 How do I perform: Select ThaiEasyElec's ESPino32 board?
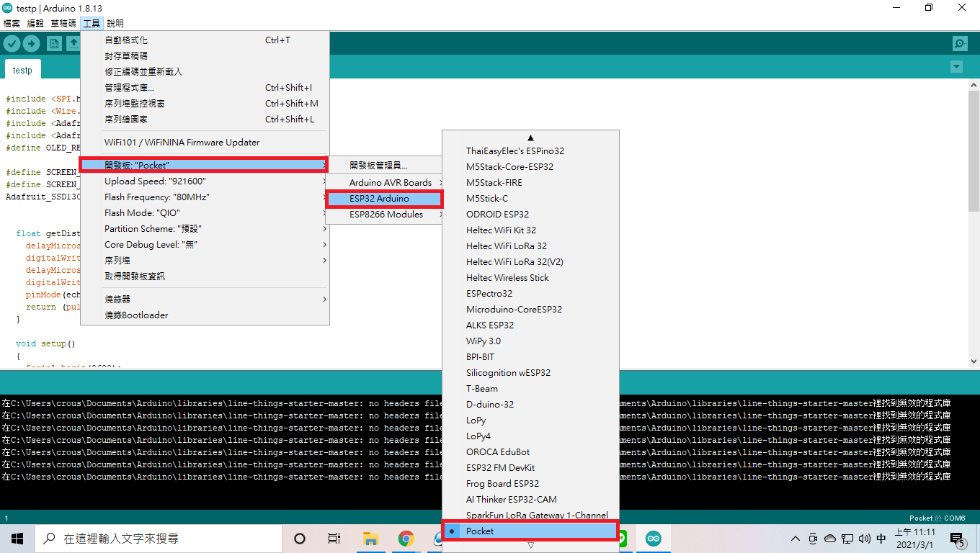pos(531,151)
